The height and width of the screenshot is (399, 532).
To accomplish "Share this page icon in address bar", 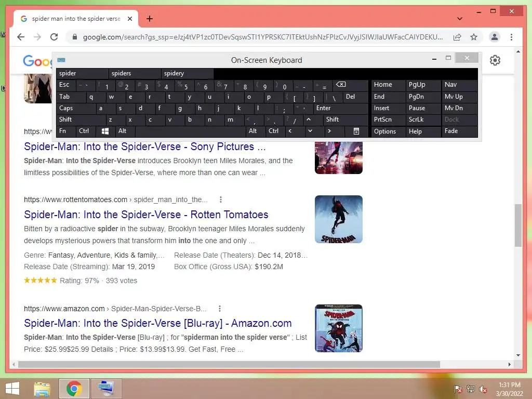I will click(457, 37).
